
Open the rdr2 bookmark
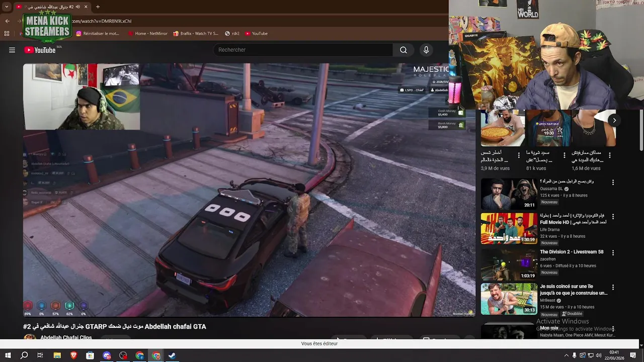(232, 34)
